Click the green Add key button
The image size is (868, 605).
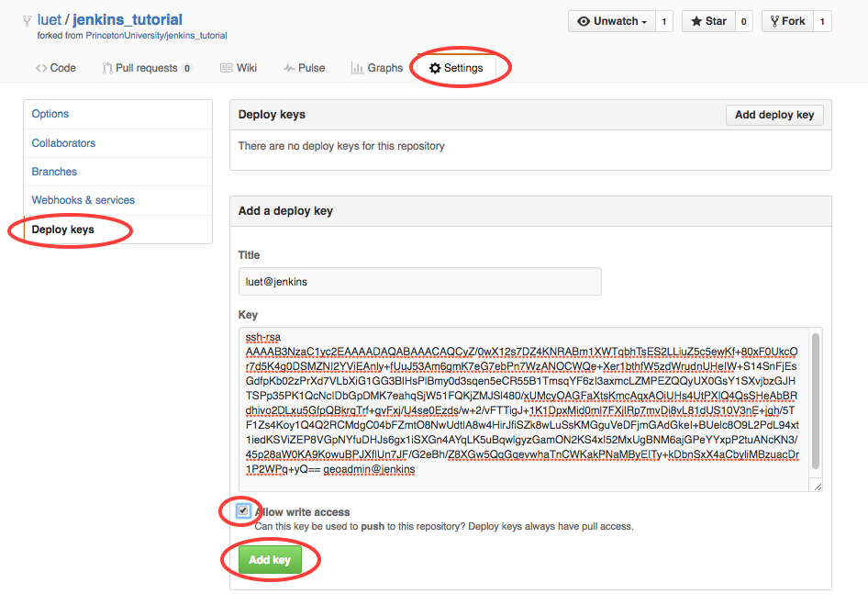click(270, 560)
